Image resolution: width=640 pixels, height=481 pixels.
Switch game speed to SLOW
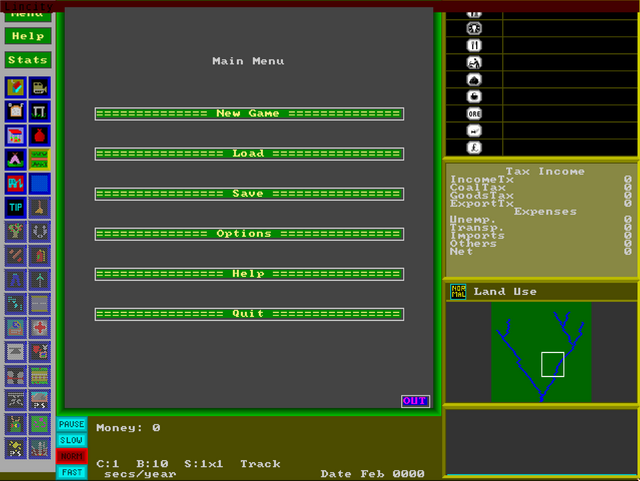[x=71, y=440]
